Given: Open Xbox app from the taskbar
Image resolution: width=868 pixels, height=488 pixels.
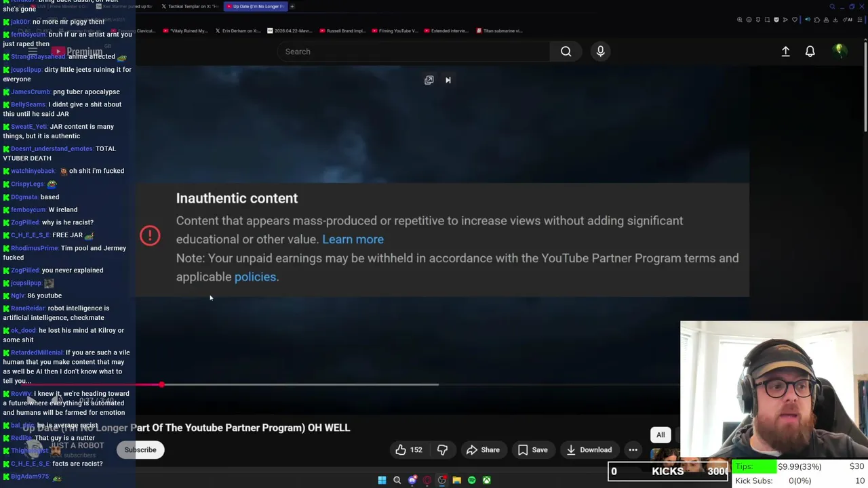Looking at the screenshot, I should pos(486,480).
